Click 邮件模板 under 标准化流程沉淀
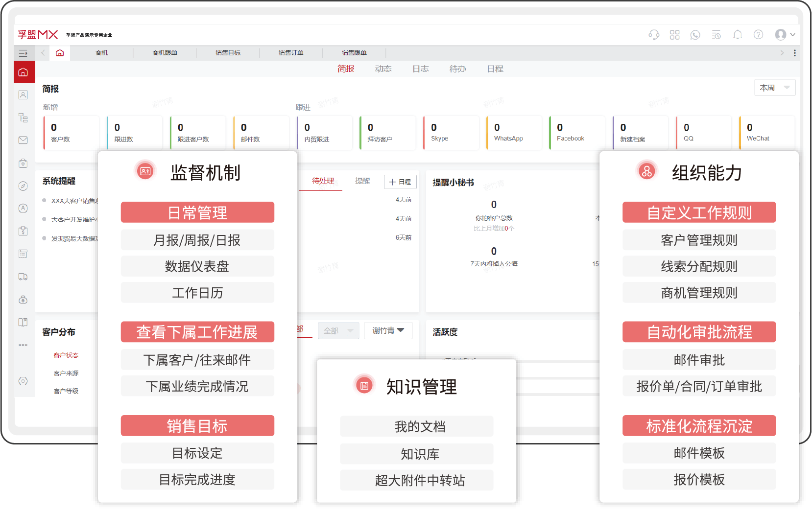Image resolution: width=812 pixels, height=513 pixels. click(699, 453)
